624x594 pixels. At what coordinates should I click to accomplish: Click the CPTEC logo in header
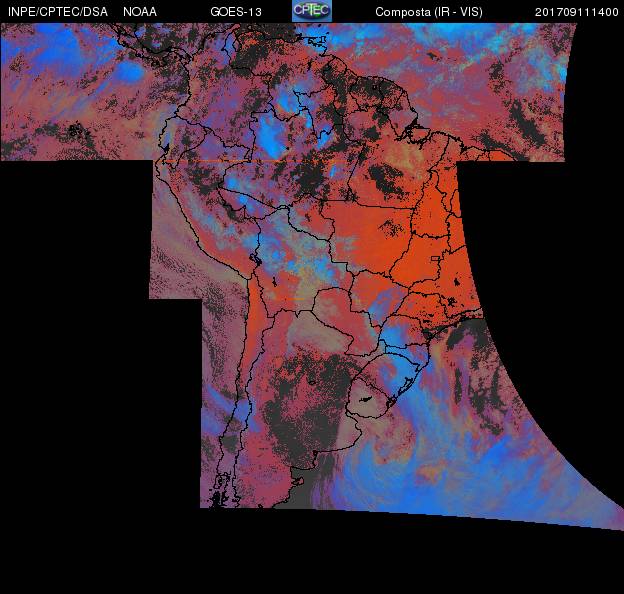312,11
